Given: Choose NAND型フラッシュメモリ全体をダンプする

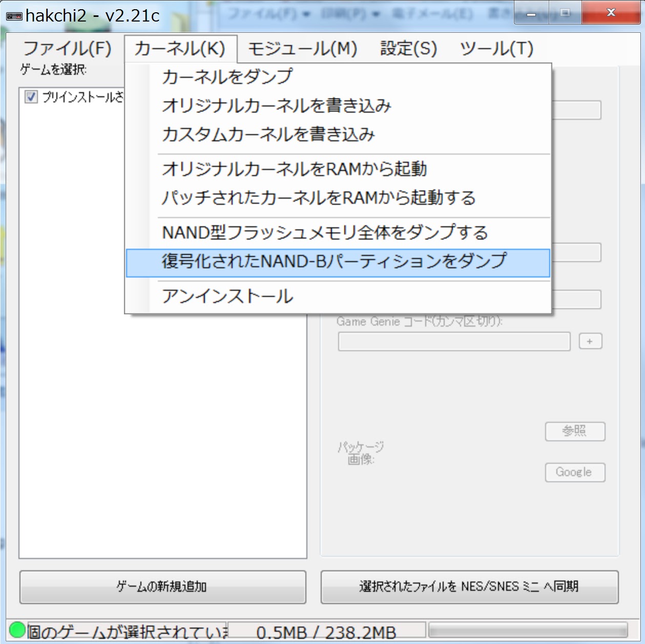Looking at the screenshot, I should (x=338, y=233).
